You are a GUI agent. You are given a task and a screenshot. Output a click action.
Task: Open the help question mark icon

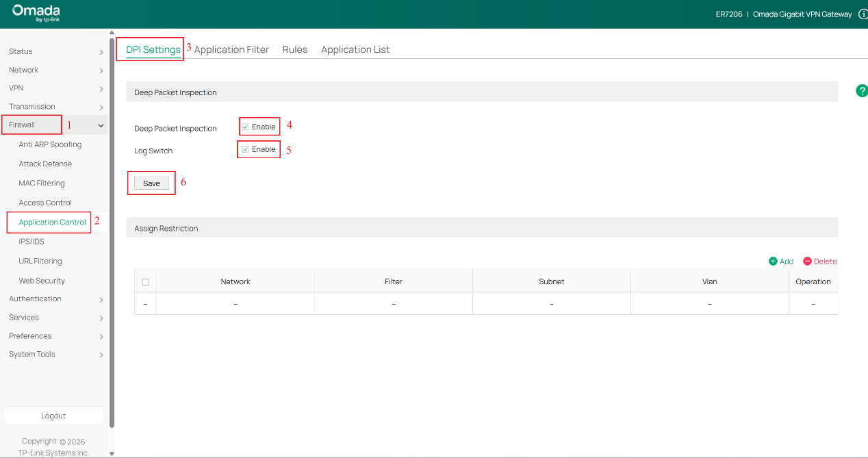pos(862,90)
